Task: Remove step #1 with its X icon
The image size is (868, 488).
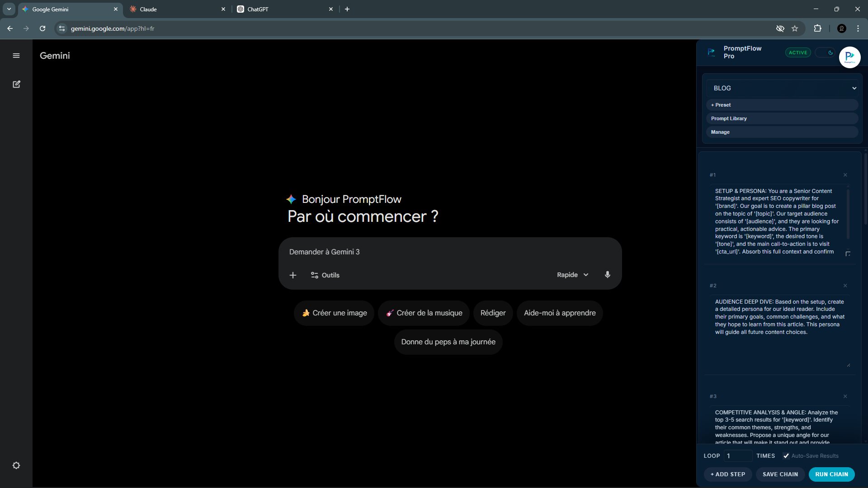Action: coord(845,175)
